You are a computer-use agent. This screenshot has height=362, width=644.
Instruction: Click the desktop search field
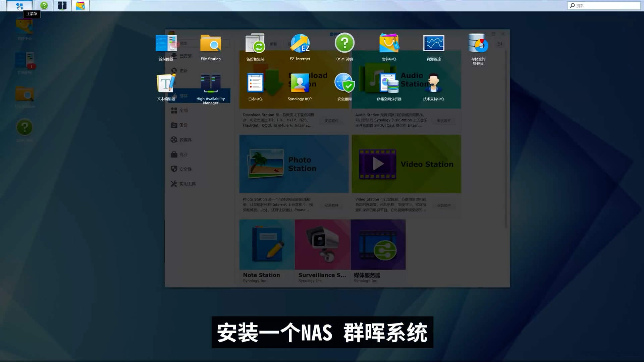pyautogui.click(x=604, y=5)
